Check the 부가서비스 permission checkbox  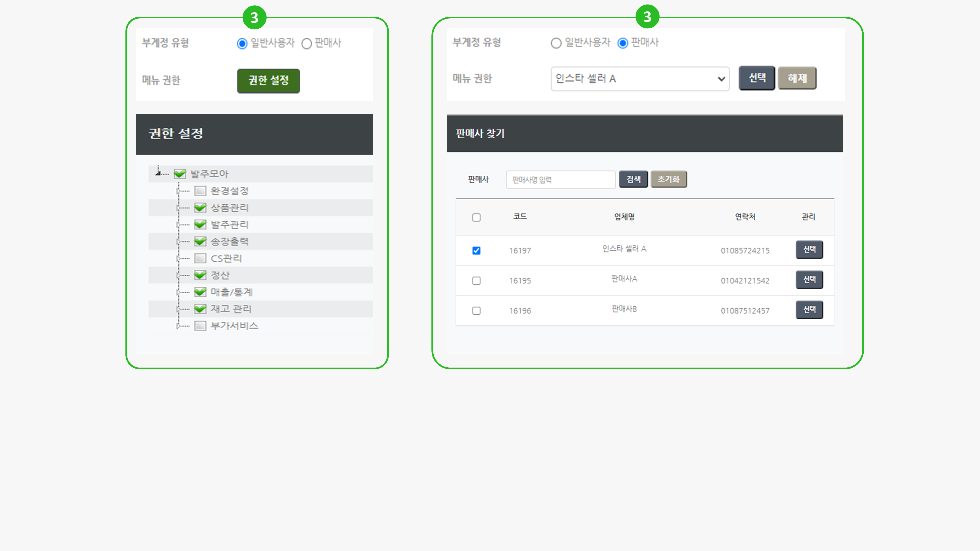coord(200,326)
